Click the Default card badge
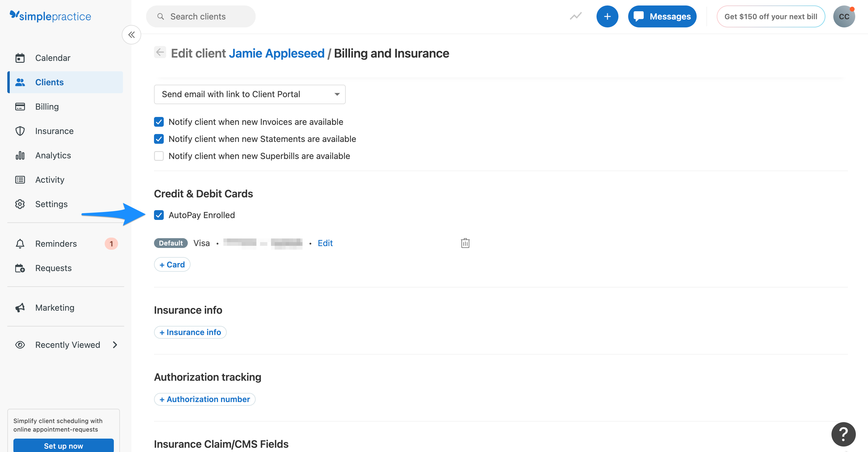868x452 pixels. click(x=170, y=243)
